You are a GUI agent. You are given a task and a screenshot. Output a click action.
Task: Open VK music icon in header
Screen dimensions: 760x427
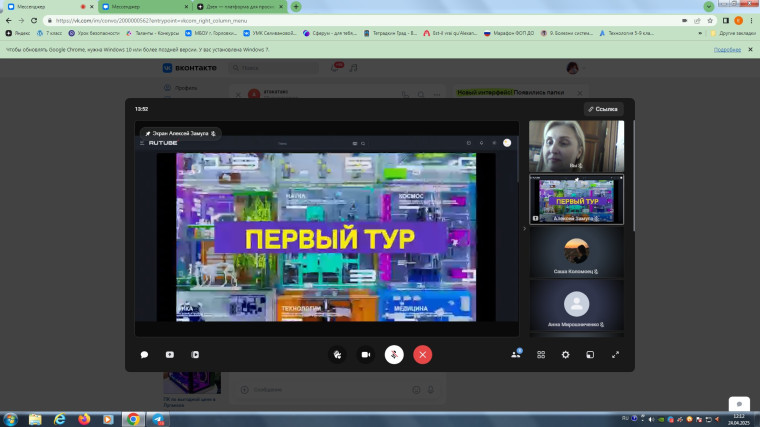(x=354, y=68)
